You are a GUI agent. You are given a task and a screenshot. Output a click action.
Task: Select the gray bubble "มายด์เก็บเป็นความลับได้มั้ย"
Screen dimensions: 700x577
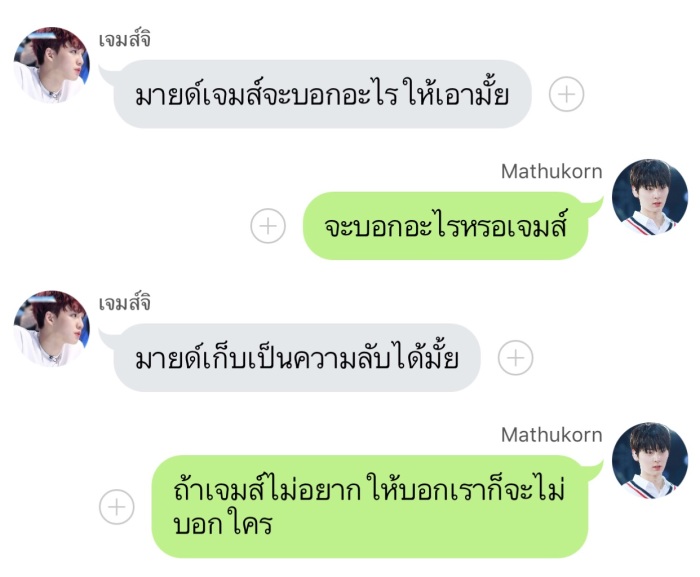pyautogui.click(x=297, y=358)
